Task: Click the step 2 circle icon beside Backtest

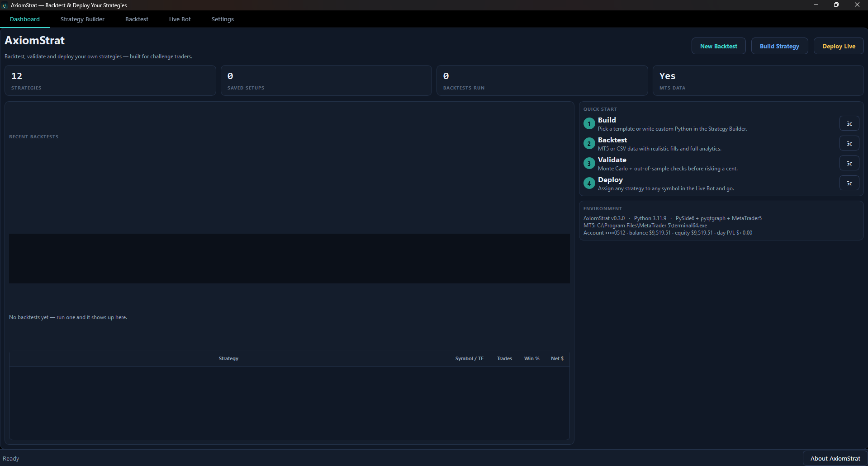Action: coord(589,143)
